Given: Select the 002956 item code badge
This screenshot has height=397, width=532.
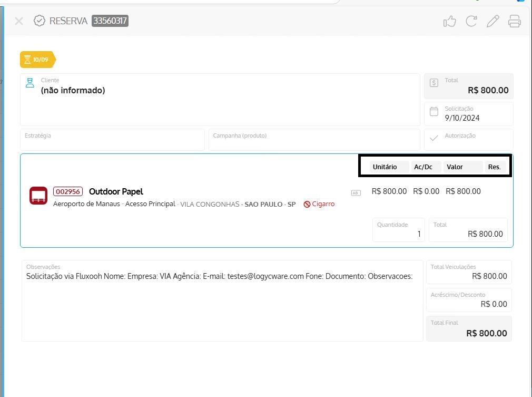Looking at the screenshot, I should coord(67,191).
